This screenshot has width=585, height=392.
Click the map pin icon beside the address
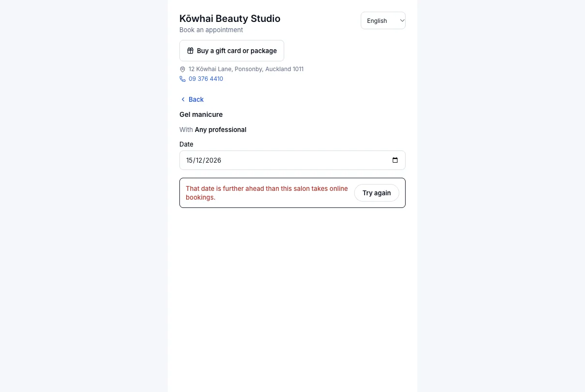pos(182,69)
